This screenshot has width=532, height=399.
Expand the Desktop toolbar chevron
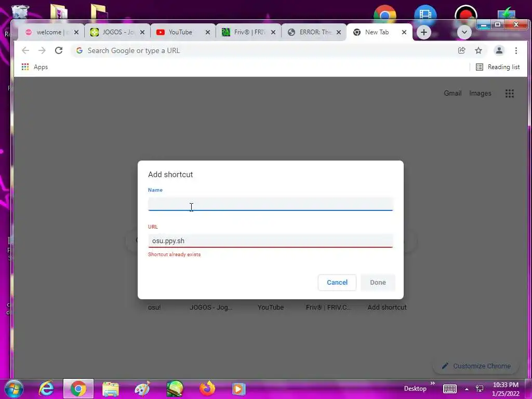coord(433,383)
